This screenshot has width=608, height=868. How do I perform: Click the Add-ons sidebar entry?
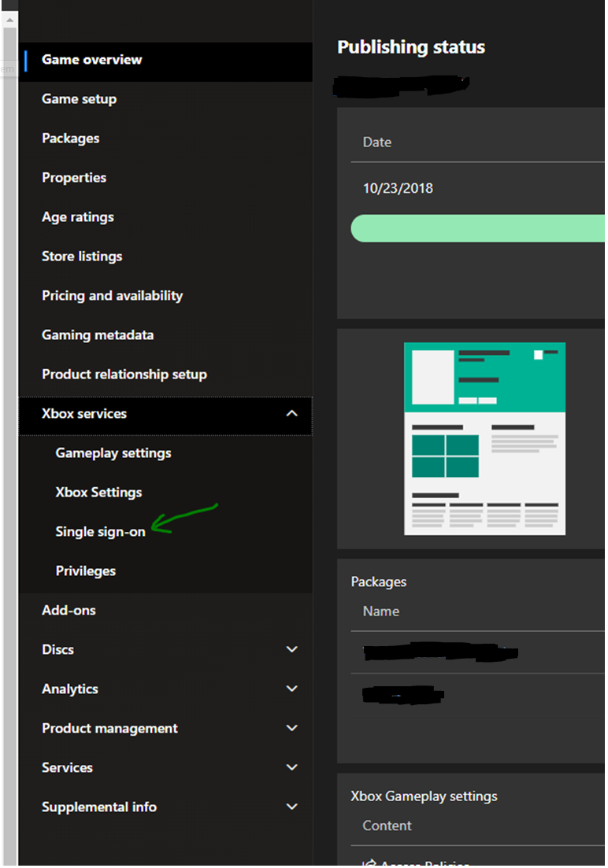point(69,611)
